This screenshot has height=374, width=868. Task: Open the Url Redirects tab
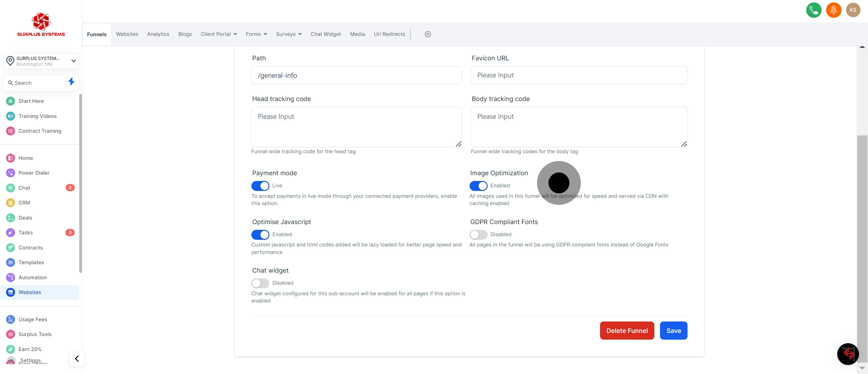tap(389, 34)
